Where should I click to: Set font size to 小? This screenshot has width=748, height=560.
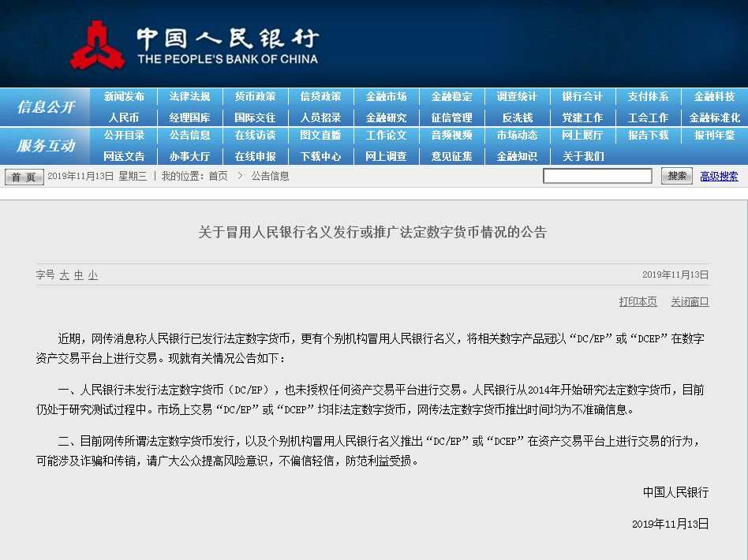(93, 274)
